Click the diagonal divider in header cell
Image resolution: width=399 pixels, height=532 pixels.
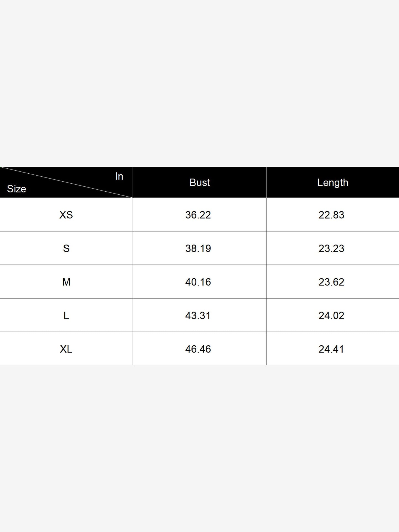click(66, 182)
